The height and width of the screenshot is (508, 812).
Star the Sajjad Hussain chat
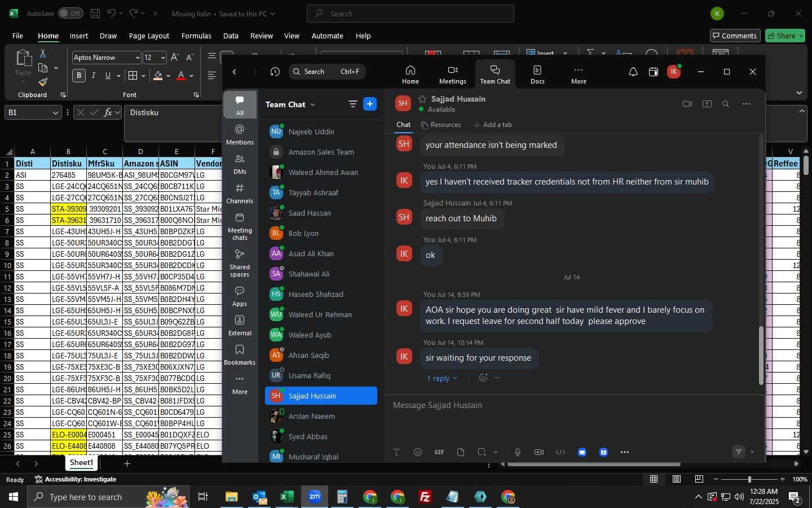coord(422,99)
